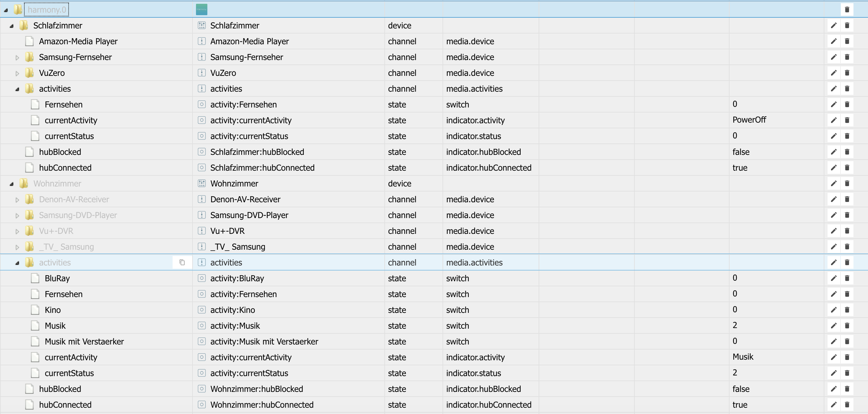Edit the Wohnzimmer hubConnected state with pencil
868x414 pixels.
coord(833,404)
